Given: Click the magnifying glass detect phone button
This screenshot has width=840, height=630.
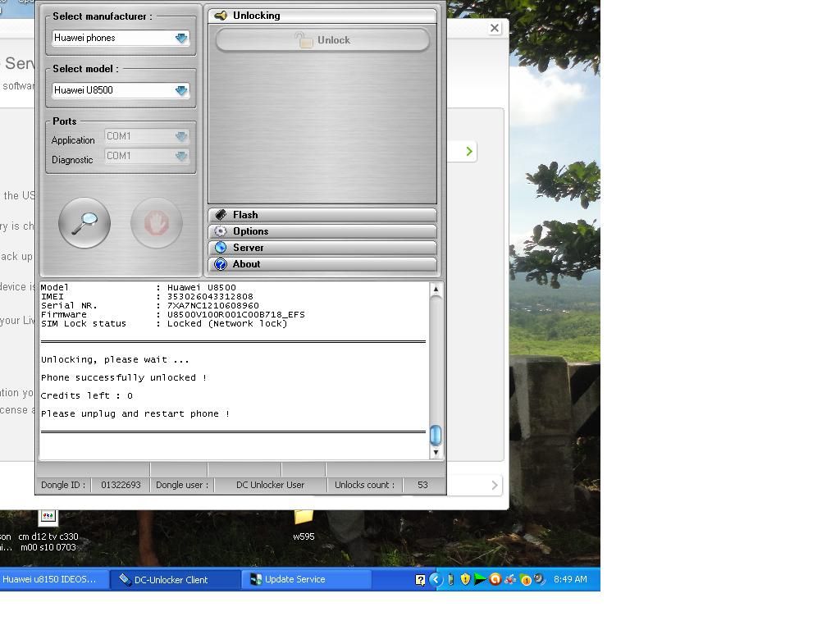Looking at the screenshot, I should (84, 222).
